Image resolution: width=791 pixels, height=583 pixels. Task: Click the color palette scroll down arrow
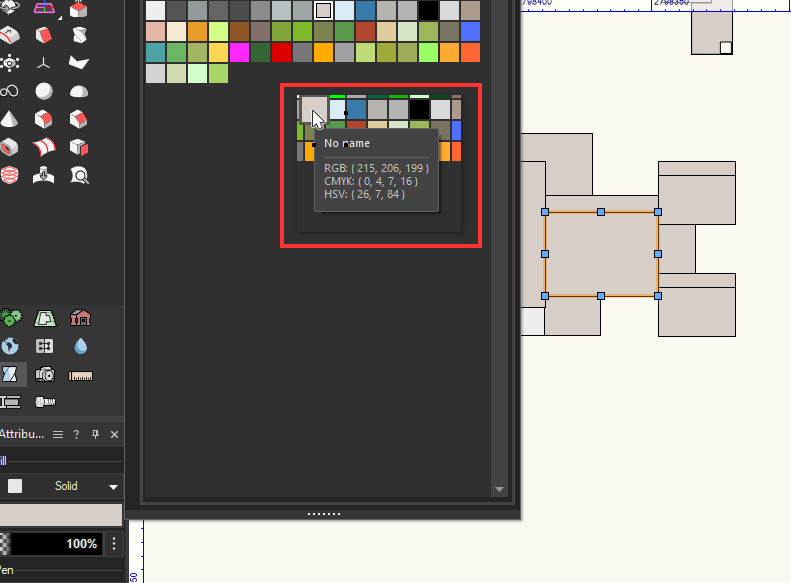tap(499, 489)
